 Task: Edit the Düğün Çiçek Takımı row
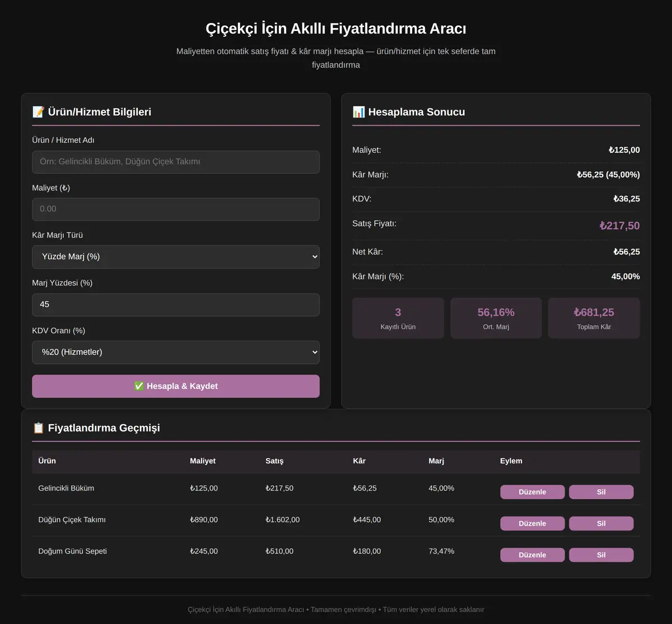tap(532, 523)
